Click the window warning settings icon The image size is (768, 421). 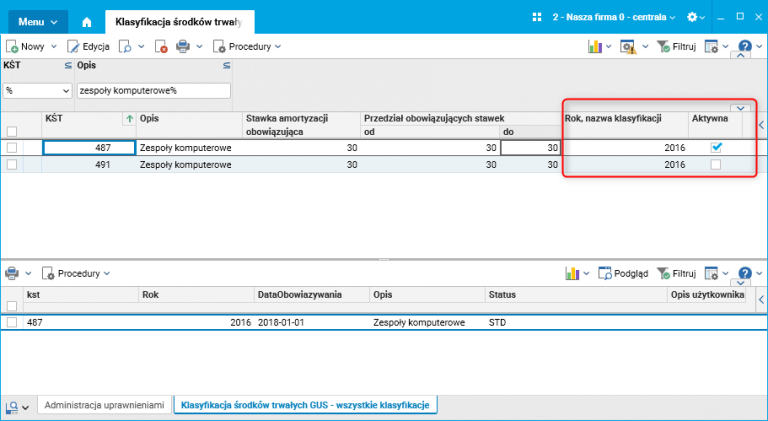tap(628, 47)
